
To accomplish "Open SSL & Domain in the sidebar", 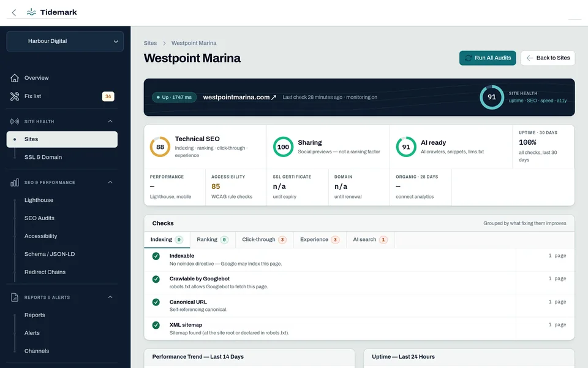I will [x=43, y=157].
